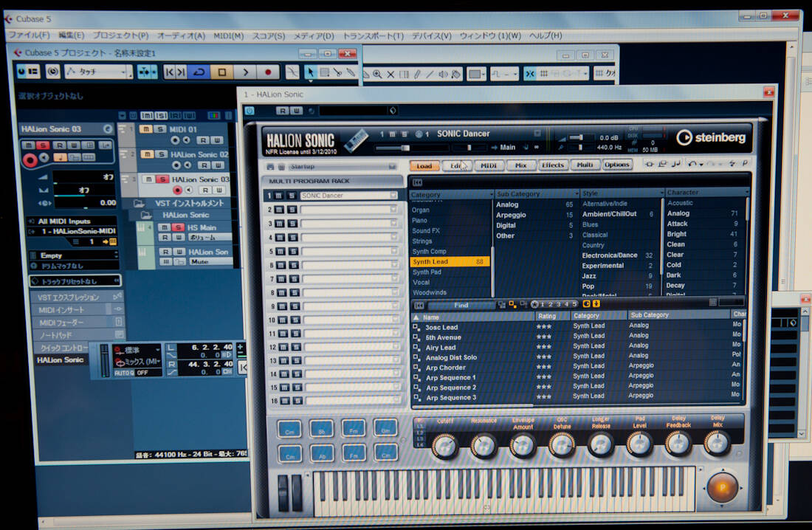The image size is (812, 530).
Task: Open the ヘルプ(H) menu
Action: [x=546, y=35]
